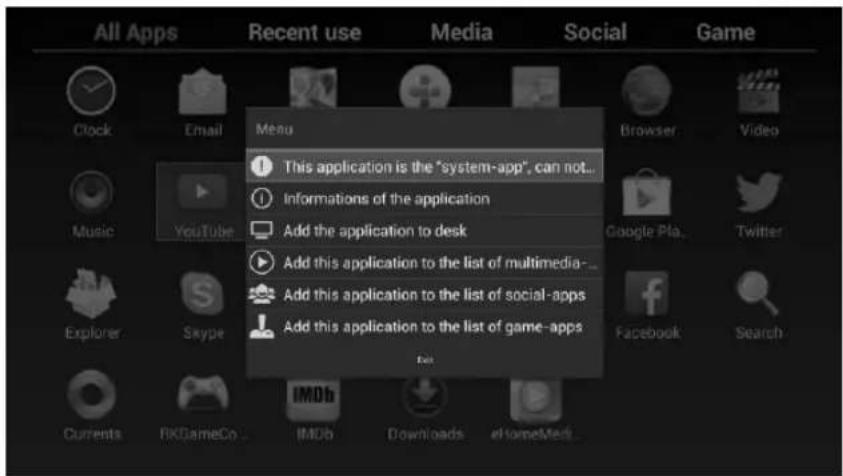Screen dimensions: 843x476
Task: Open the Currents app icon
Action: 91,394
